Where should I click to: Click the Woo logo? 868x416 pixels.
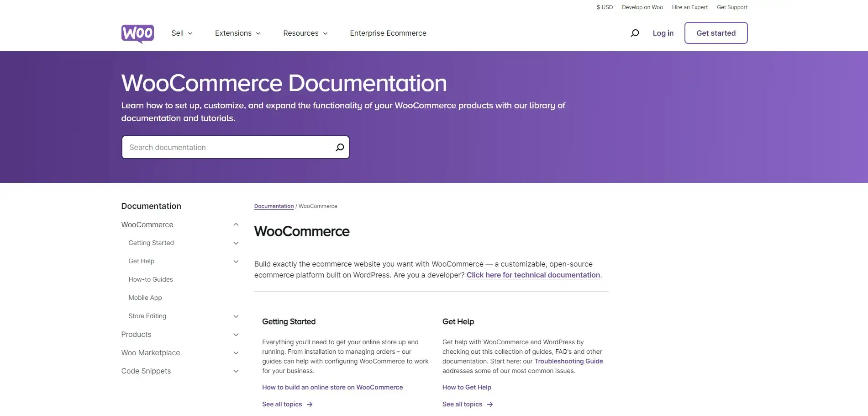pyautogui.click(x=137, y=33)
